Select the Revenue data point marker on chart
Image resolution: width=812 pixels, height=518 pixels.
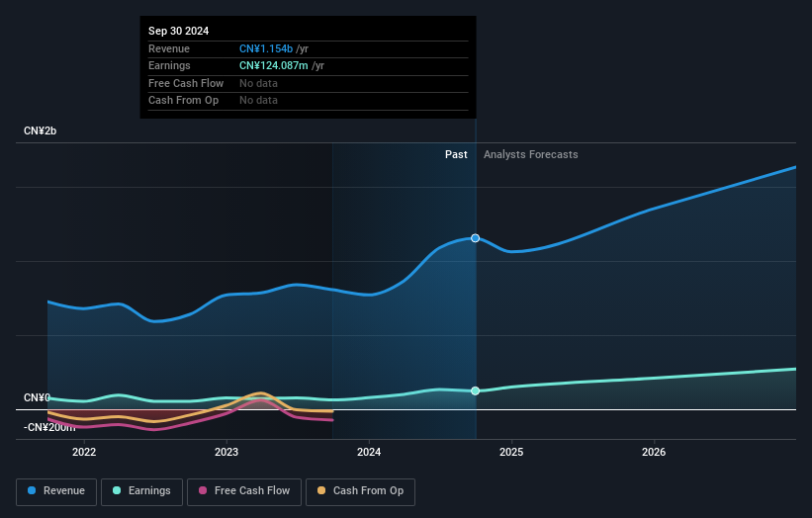(x=476, y=238)
